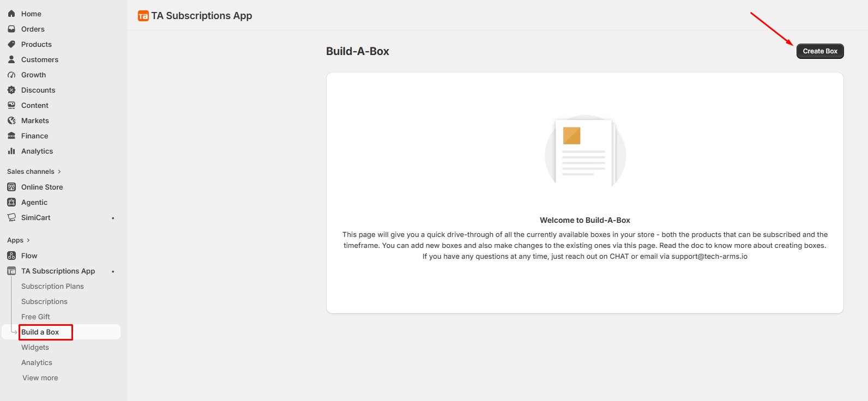Open the Flow app in sidebar
This screenshot has height=401, width=868.
[x=29, y=256]
